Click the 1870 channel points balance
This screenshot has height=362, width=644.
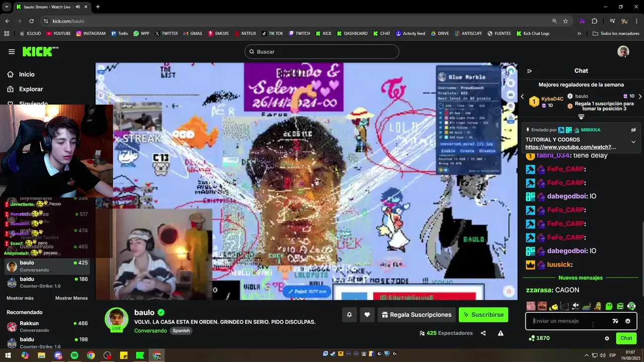click(539, 338)
